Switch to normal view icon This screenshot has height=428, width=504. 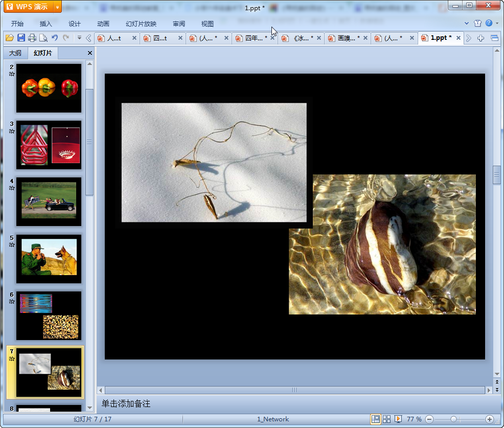click(x=375, y=419)
